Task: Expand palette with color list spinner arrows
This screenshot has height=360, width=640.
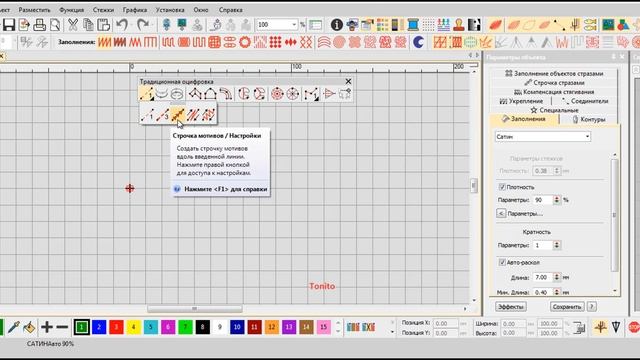Action: pos(338,327)
